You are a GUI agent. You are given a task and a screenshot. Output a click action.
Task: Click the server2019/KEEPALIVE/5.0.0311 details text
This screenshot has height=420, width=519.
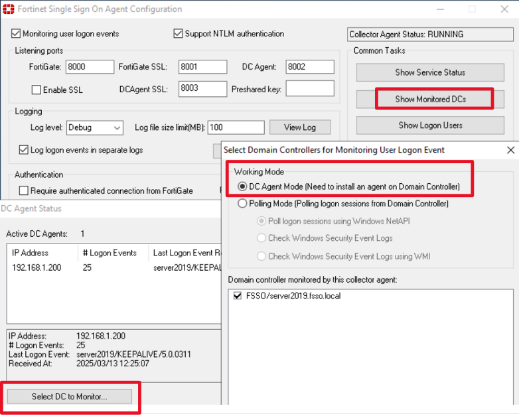click(133, 354)
